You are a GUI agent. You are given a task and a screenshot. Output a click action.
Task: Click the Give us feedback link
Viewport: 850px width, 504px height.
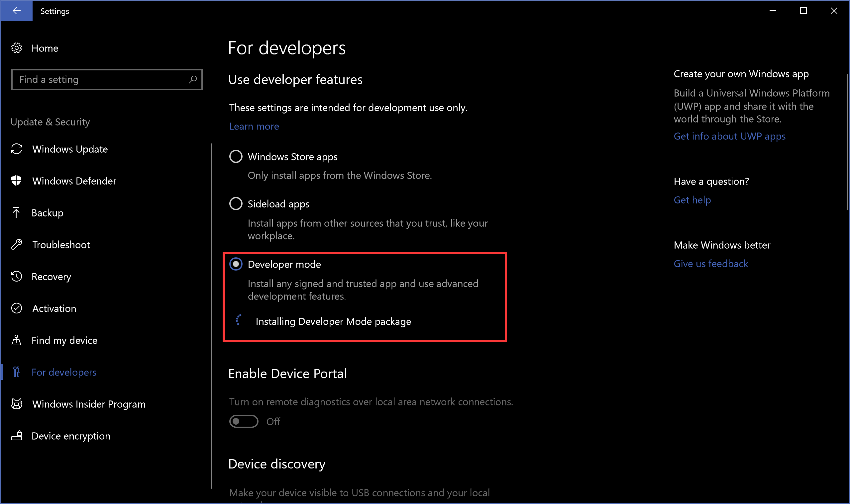711,264
